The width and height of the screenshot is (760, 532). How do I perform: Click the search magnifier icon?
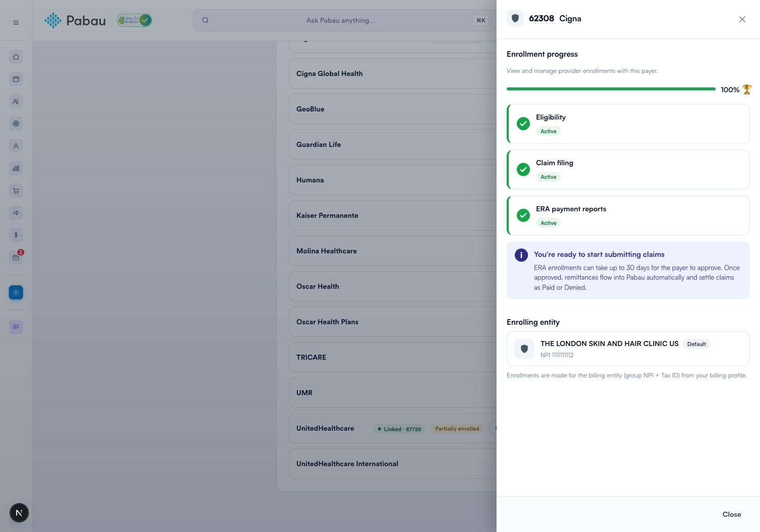pyautogui.click(x=205, y=20)
